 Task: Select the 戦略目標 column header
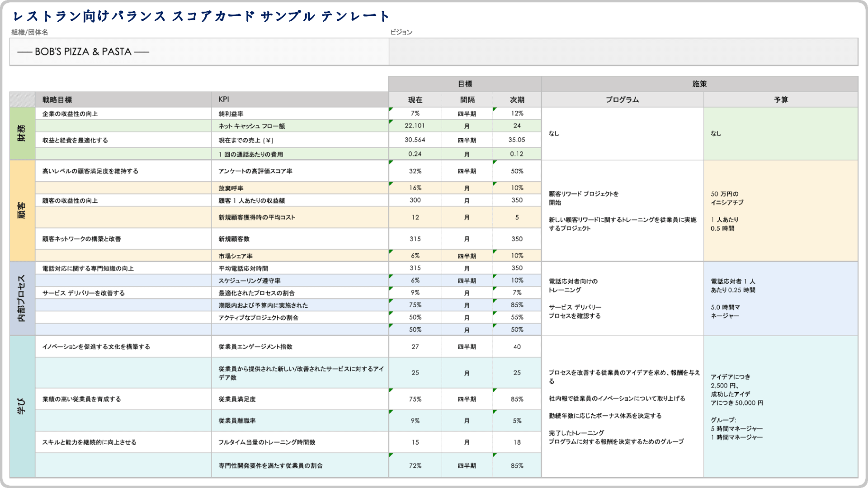click(123, 99)
